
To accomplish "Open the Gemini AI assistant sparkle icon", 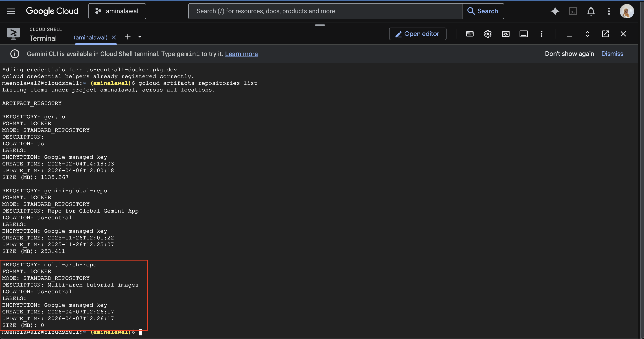I will [555, 11].
